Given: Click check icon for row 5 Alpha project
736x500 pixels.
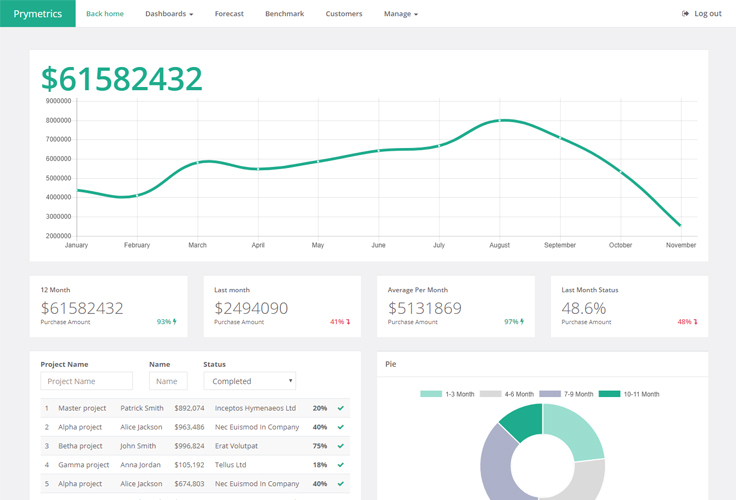Looking at the screenshot, I should (341, 483).
